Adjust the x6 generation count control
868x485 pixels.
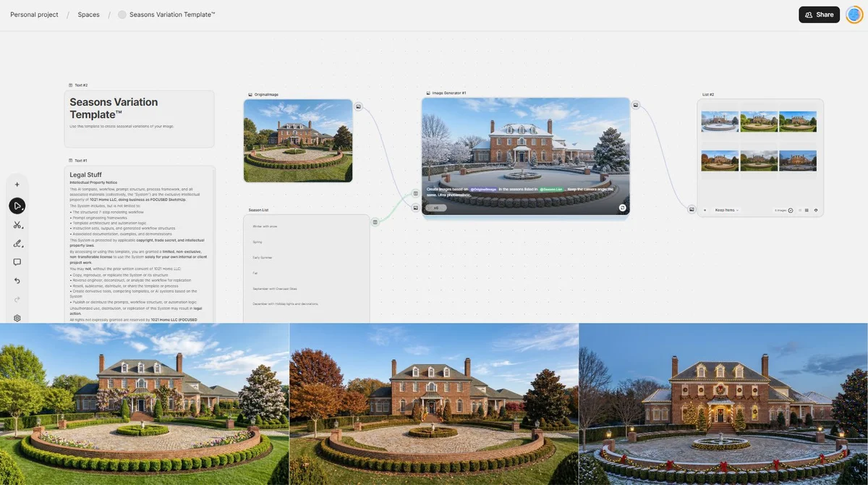tap(436, 206)
